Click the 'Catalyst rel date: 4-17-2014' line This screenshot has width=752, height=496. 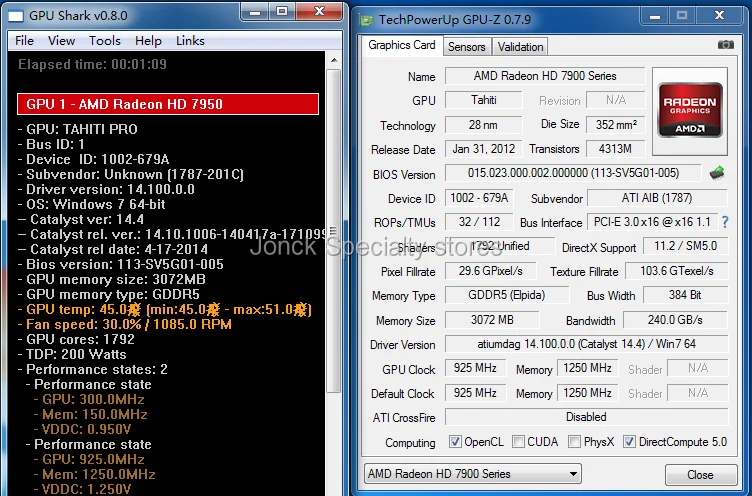pyautogui.click(x=113, y=249)
